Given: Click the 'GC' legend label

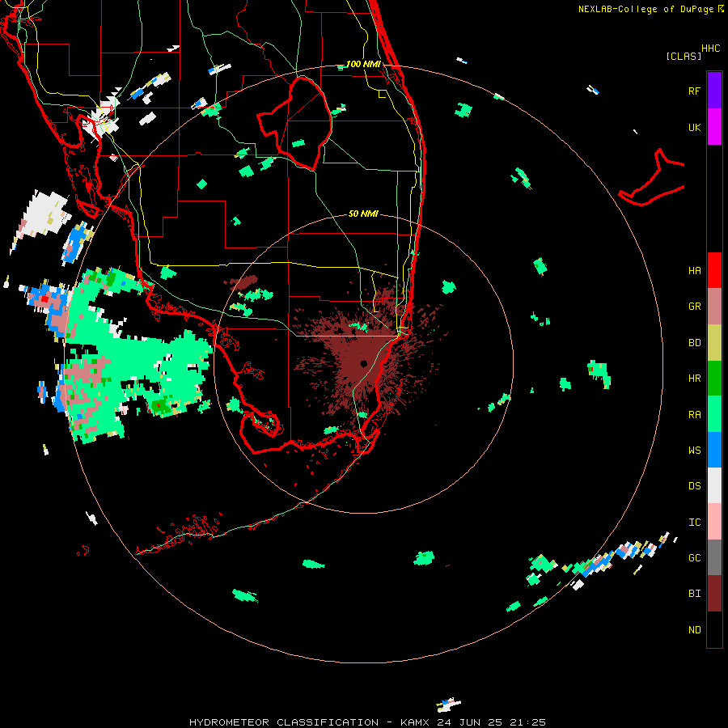Looking at the screenshot, I should tap(694, 557).
